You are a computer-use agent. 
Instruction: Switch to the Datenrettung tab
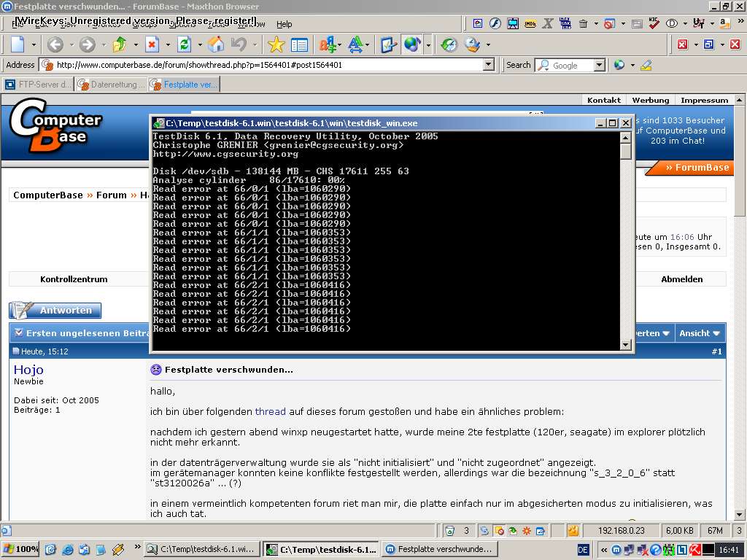111,85
